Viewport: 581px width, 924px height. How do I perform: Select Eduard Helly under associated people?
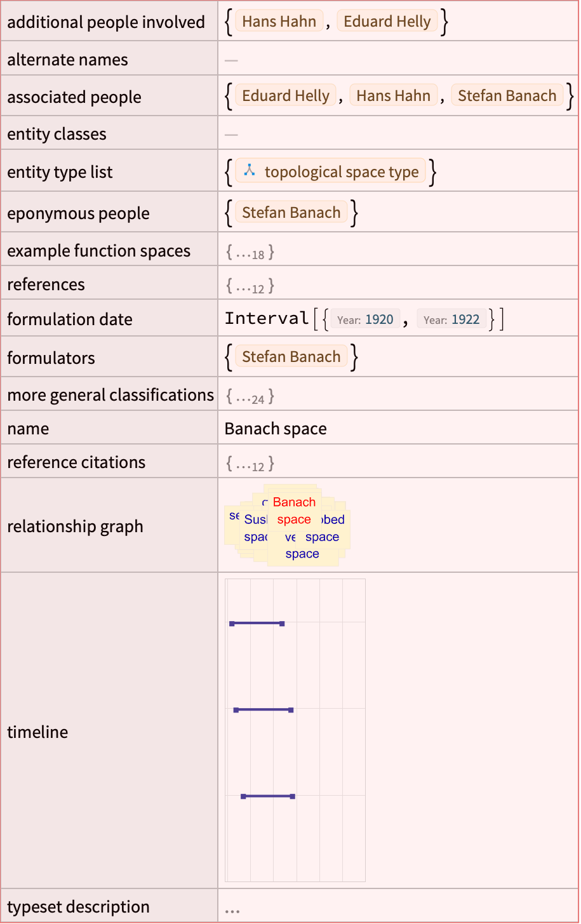coord(286,96)
